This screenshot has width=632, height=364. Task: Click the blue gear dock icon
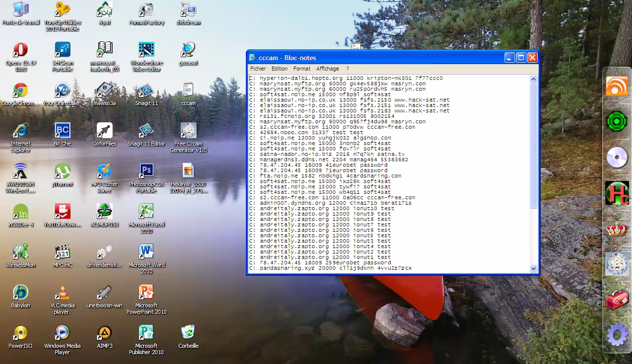coord(617,335)
